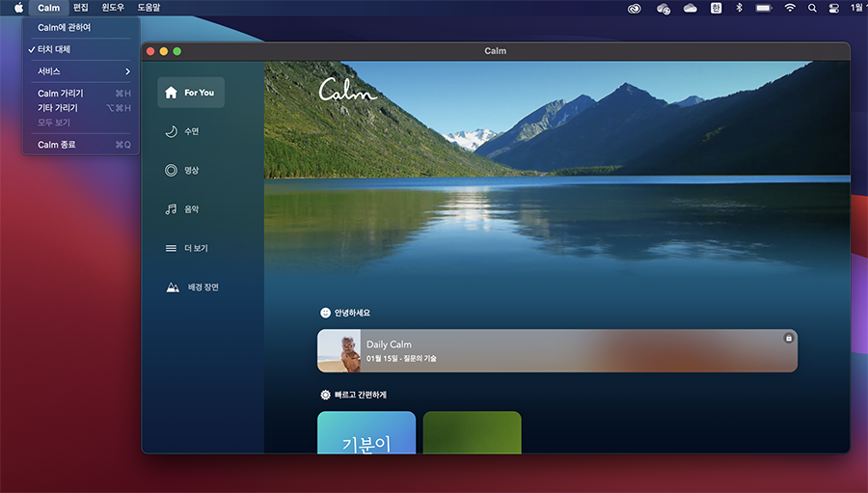Open the 편집 menu
This screenshot has height=493, width=868.
(81, 8)
